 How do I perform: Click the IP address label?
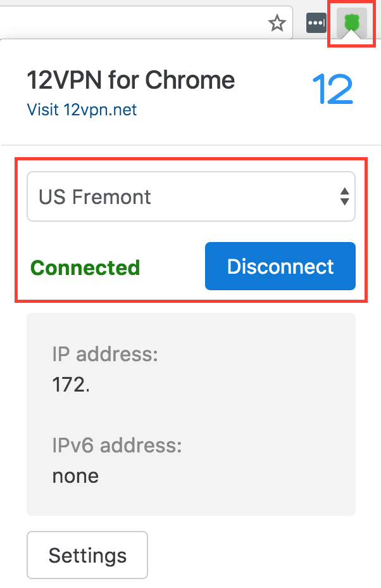[x=104, y=354]
